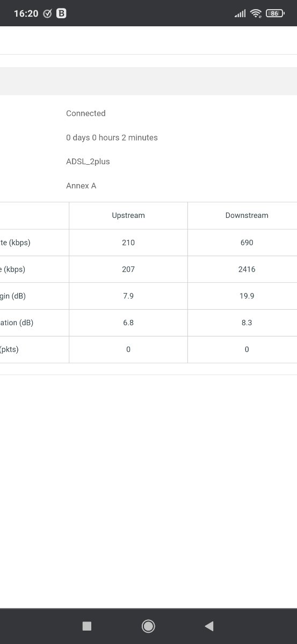Click the ADSL_2plus modulation value
297x644 pixels.
click(x=88, y=162)
